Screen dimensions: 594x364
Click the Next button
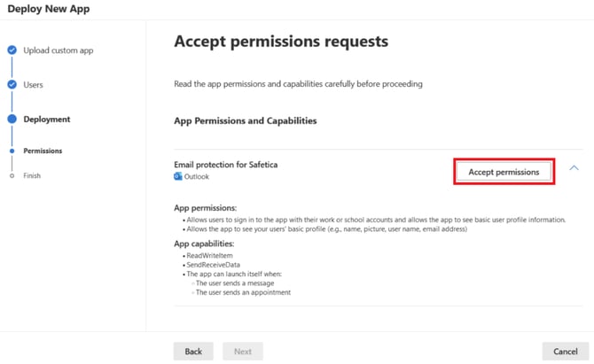242,352
